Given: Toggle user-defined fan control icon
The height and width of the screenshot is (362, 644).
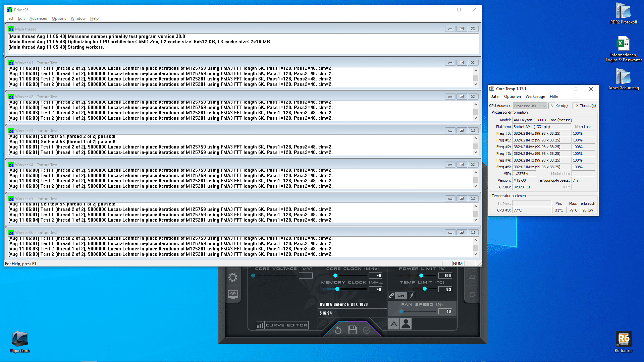Looking at the screenshot, I should [406, 324].
